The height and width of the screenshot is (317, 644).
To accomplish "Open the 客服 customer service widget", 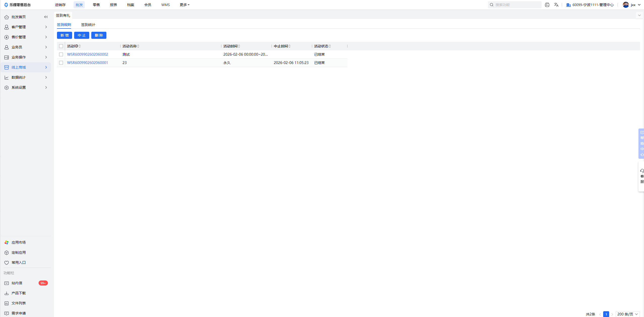I will (642, 176).
